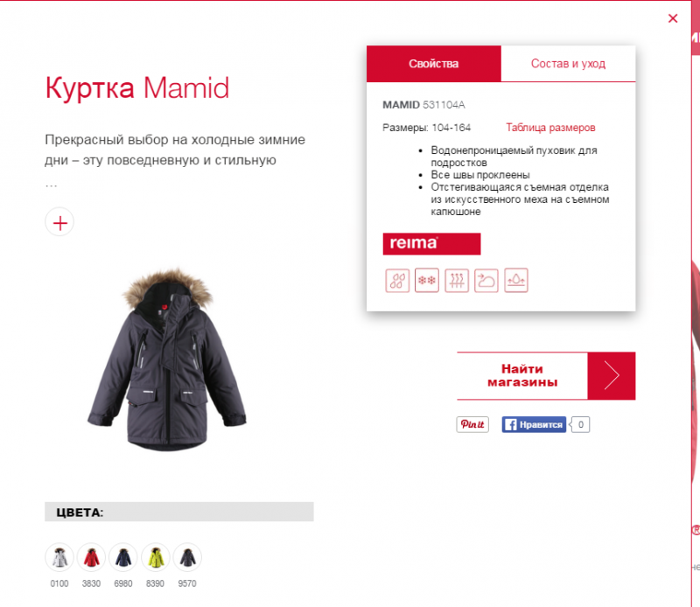Pick the yellow 8390 color swatch
Viewport: 700px width, 607px height.
(x=156, y=557)
